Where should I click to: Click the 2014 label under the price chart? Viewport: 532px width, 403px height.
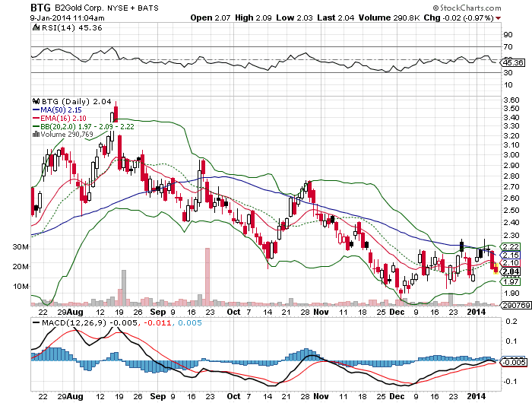pyautogui.click(x=477, y=312)
